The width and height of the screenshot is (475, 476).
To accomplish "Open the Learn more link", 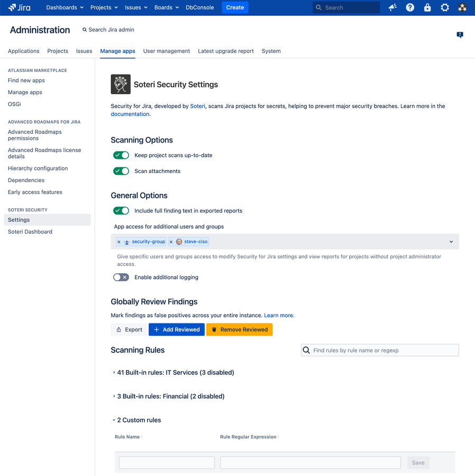I will [278, 316].
